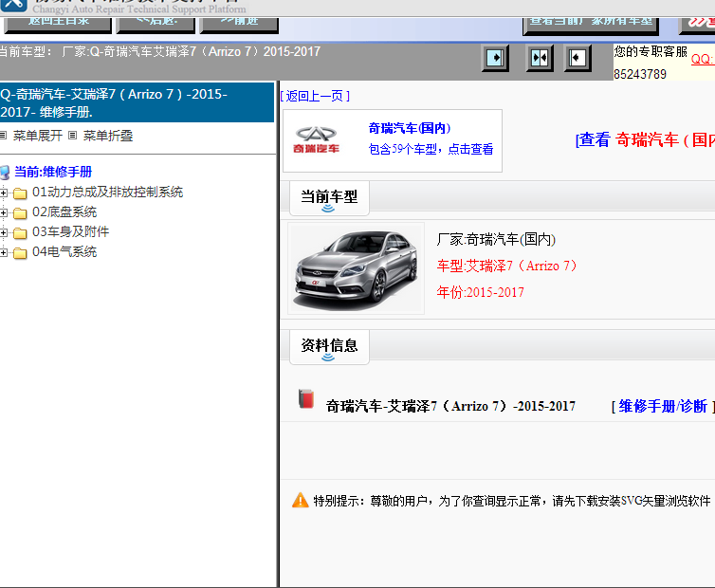
Task: Select 菜单折叠 text
Action: coord(107,136)
